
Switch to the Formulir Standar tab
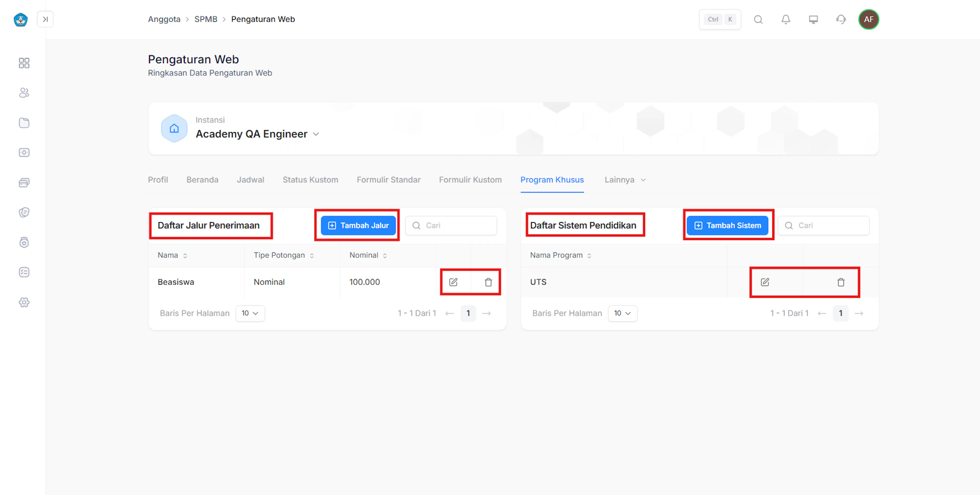click(388, 180)
